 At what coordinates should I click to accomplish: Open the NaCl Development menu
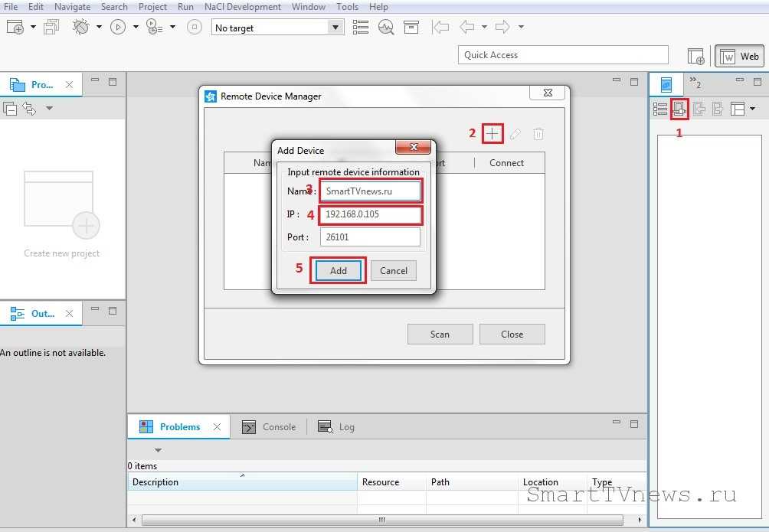tap(243, 7)
